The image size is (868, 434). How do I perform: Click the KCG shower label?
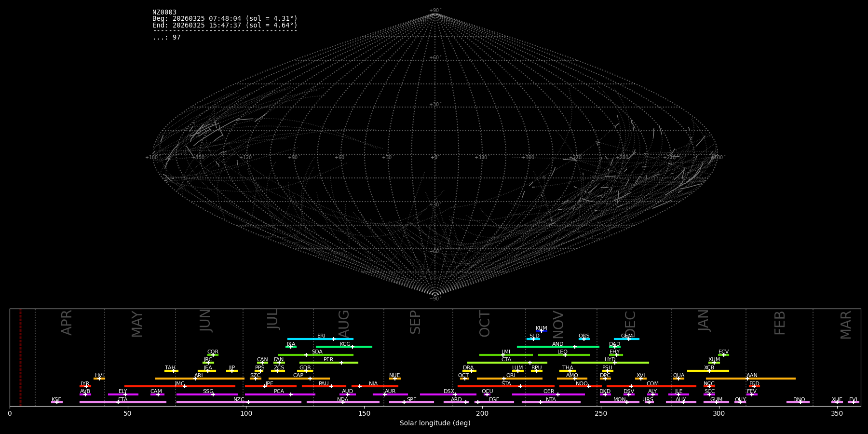(345, 344)
